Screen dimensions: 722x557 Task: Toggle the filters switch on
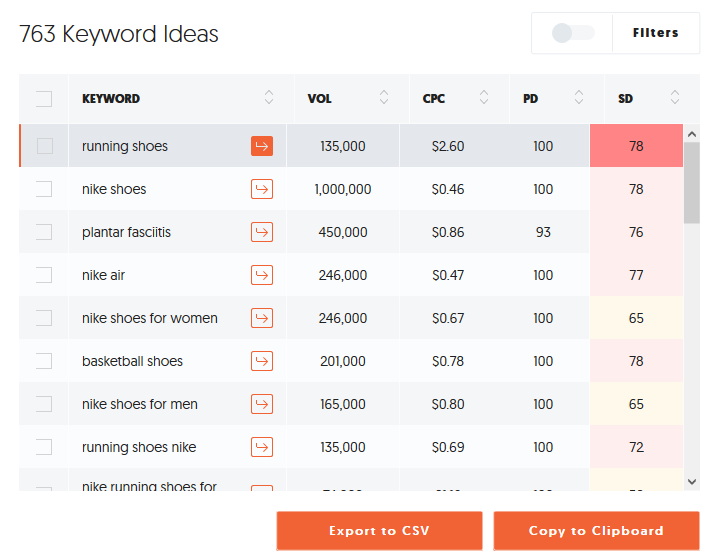pos(572,33)
